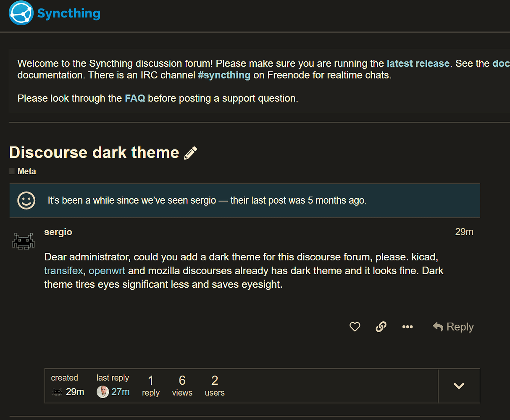Like sergio's post using the heart icon
Screen dimensions: 510x420
355,326
